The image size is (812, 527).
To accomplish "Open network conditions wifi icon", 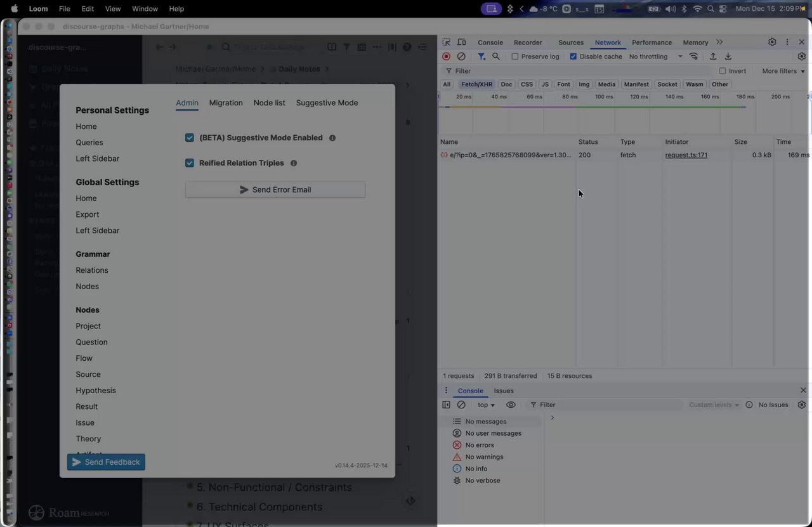I will (693, 56).
